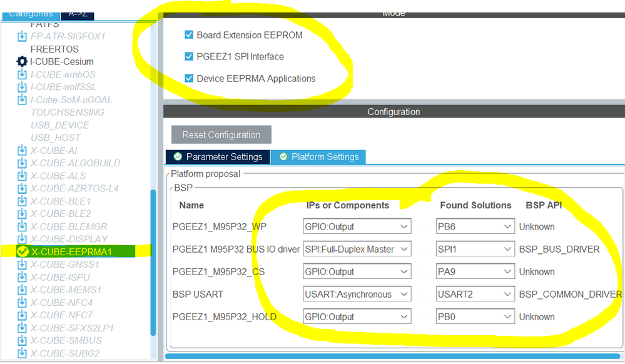The height and width of the screenshot is (364, 625).
Task: Switch to Platform Settings tab
Action: [x=318, y=157]
